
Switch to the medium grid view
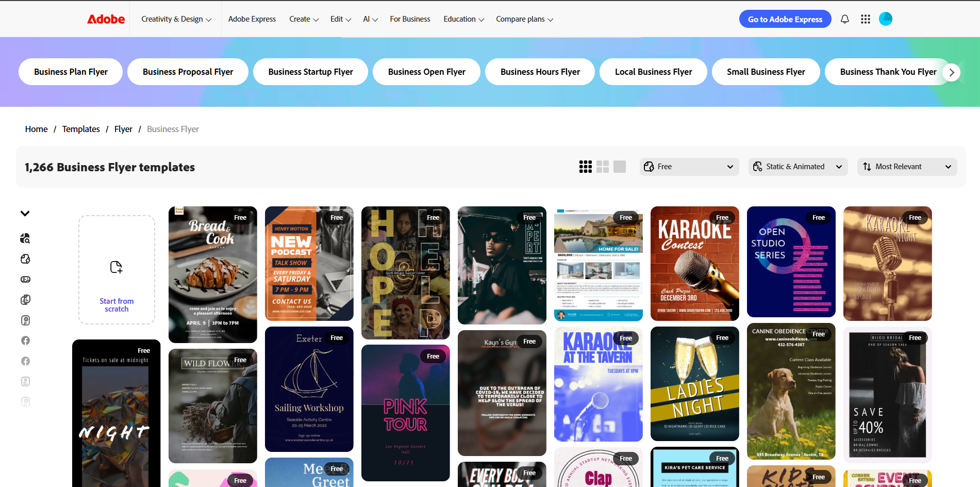(602, 167)
